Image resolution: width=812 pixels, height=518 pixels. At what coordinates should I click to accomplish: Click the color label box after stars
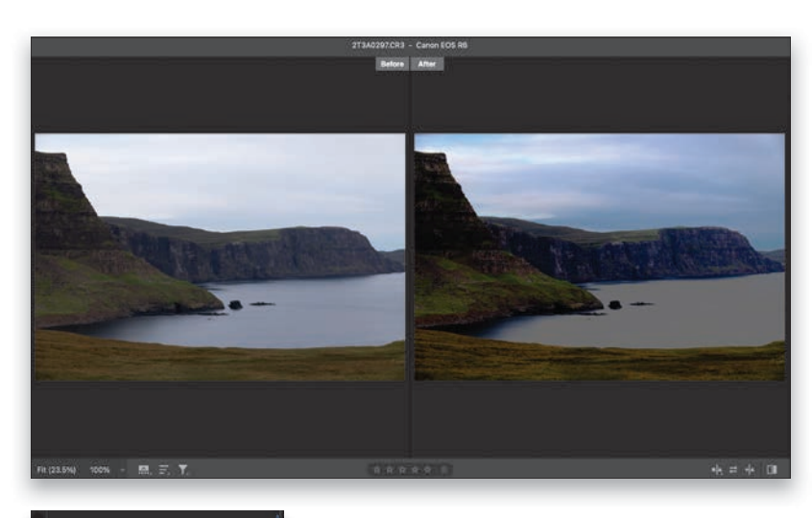tap(446, 470)
